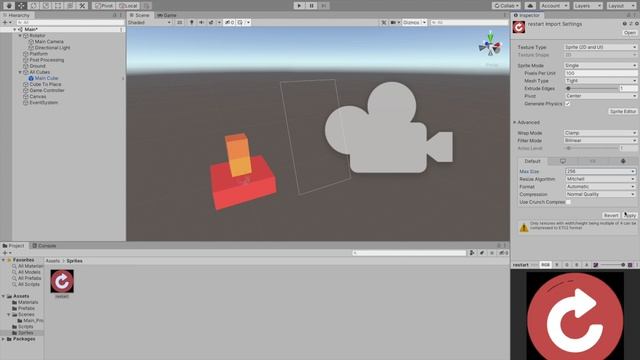
Task: Toggle the Generate Physics checkbox
Action: (567, 104)
